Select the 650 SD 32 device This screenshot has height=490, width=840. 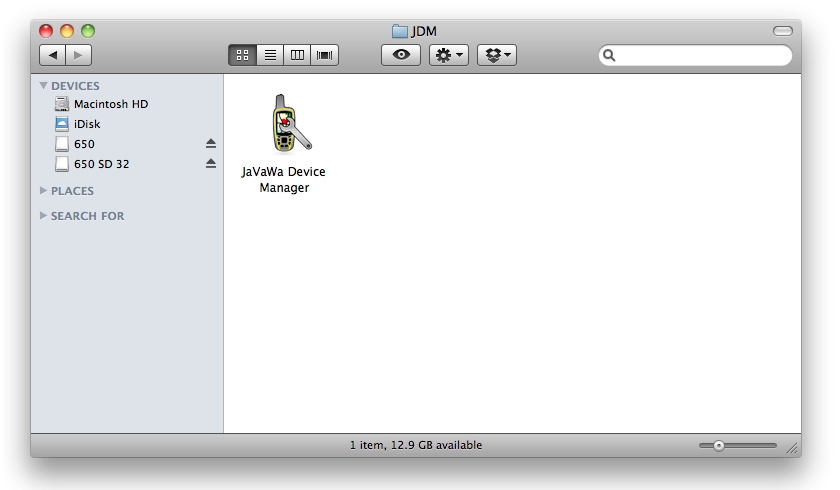[x=101, y=164]
